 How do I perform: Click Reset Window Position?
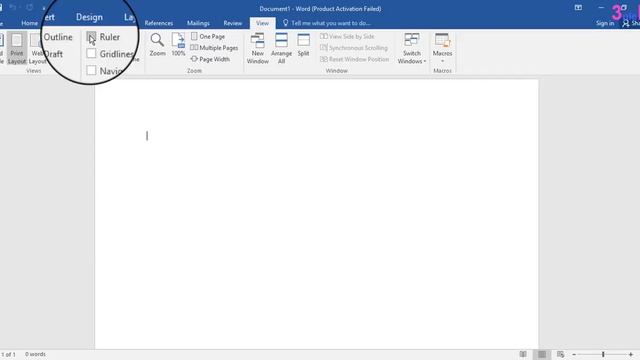pos(355,59)
